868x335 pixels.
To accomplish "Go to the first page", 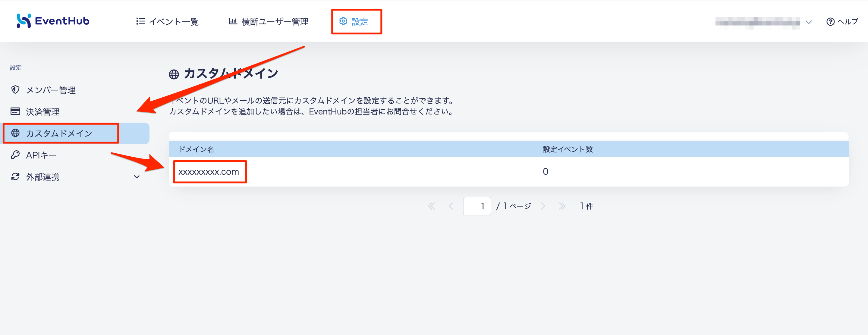I will (431, 206).
